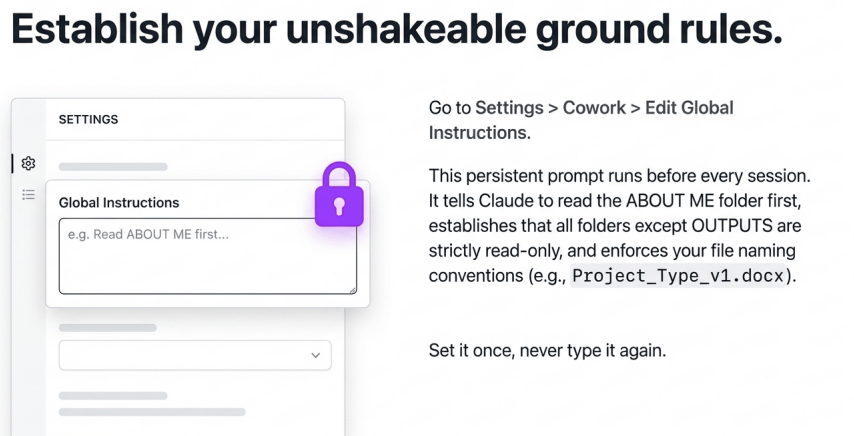Click the longest gray placeholder bar at bottom
This screenshot has width=854, height=436.
[x=152, y=412]
